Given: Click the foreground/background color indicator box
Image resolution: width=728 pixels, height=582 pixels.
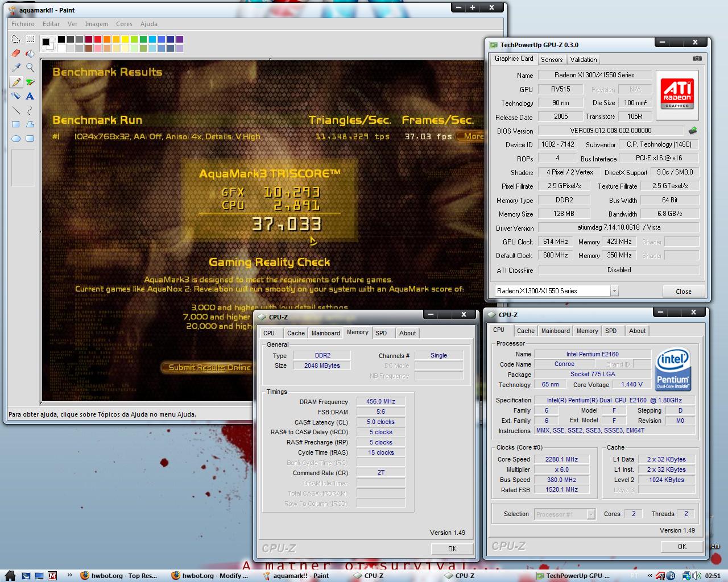Looking at the screenshot, I should click(x=48, y=44).
